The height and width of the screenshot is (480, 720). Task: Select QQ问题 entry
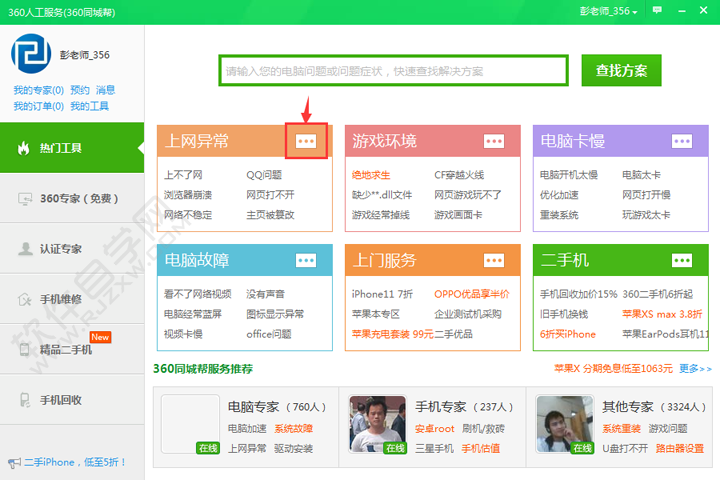click(x=264, y=175)
